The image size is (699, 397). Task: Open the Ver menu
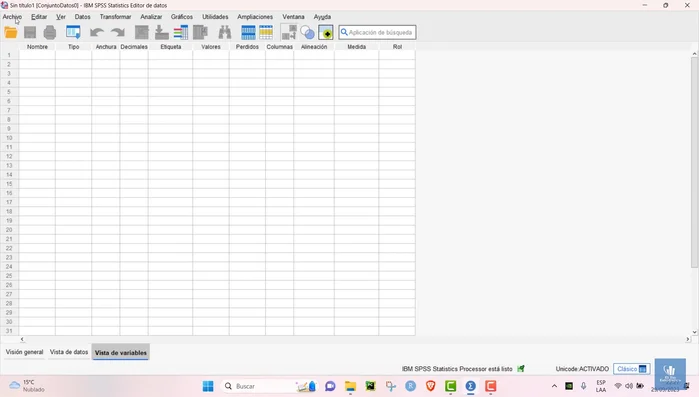(61, 16)
